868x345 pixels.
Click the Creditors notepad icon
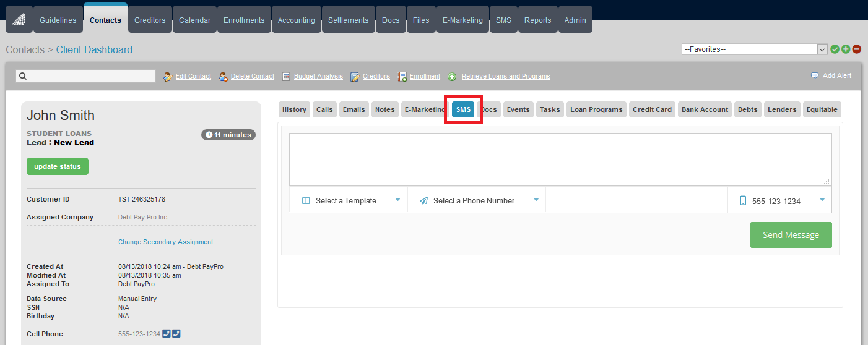coord(355,77)
